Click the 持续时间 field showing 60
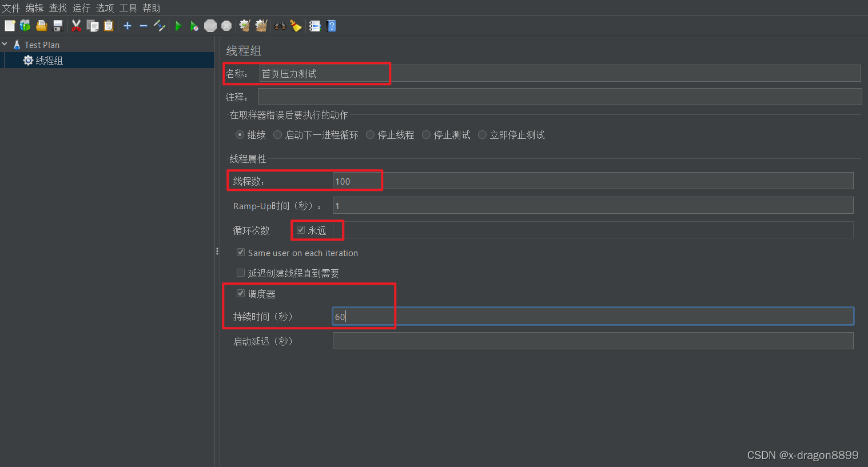Viewport: 868px width, 467px height. point(593,316)
